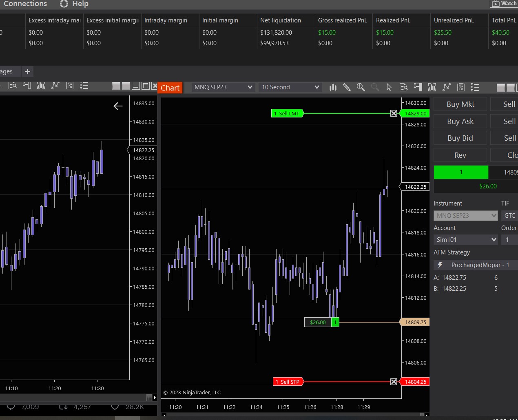Open the chart style bar type icon

coord(333,87)
